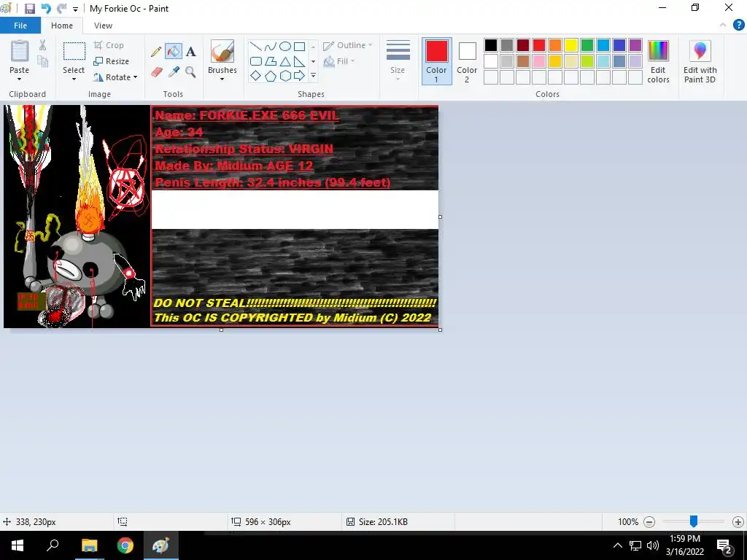The width and height of the screenshot is (747, 560).
Task: Pick the yellow color swatch
Action: coord(571,45)
